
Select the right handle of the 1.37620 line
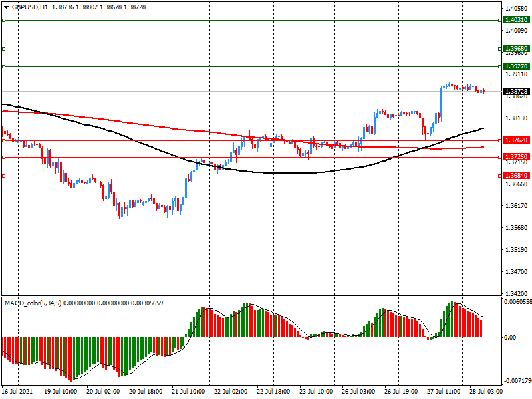click(499, 140)
